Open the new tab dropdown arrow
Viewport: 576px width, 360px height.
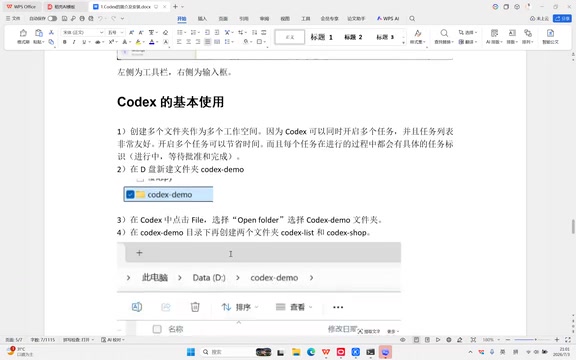click(183, 7)
